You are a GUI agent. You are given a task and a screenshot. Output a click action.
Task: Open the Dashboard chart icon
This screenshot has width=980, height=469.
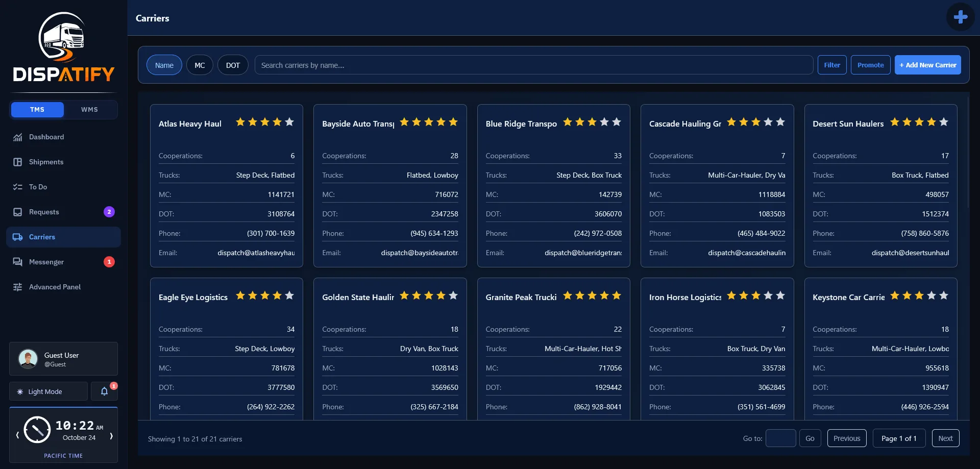pos(18,137)
